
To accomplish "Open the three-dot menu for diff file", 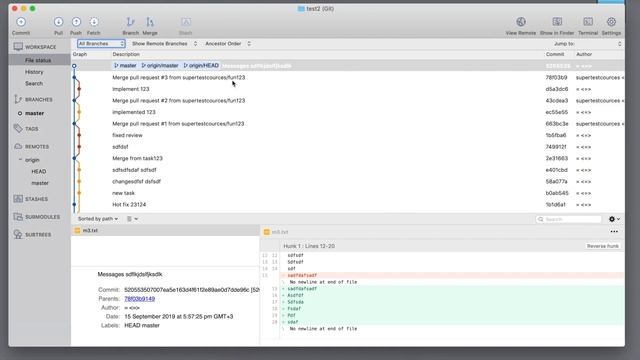I will [x=614, y=231].
